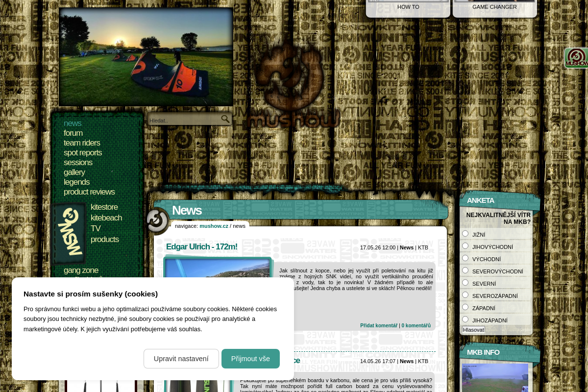588x392 pixels.
Task: Open the 0 komentářů link
Action: point(416,326)
